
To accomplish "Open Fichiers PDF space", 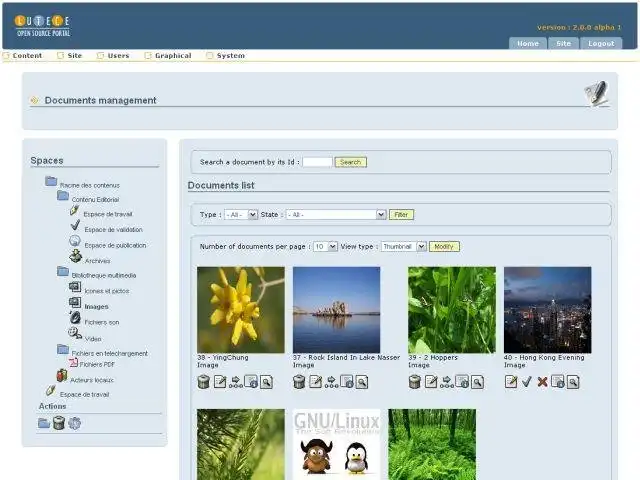I will click(97, 364).
